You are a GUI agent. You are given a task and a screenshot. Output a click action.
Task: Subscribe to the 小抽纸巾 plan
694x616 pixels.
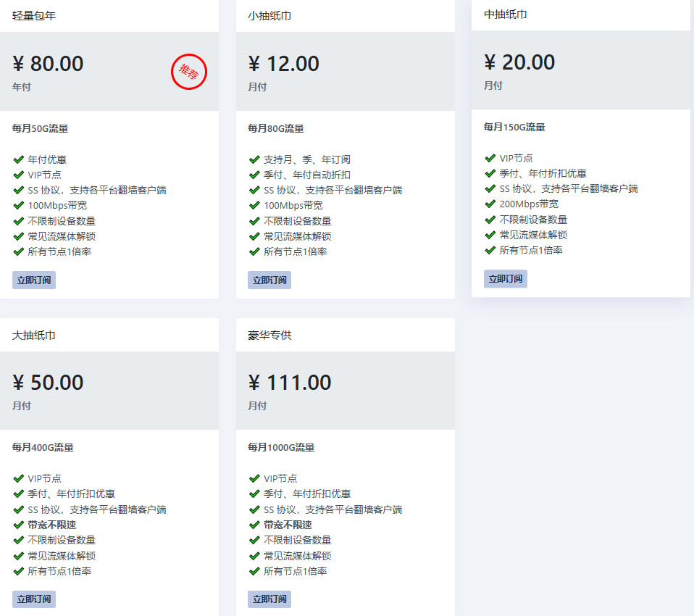tap(269, 280)
